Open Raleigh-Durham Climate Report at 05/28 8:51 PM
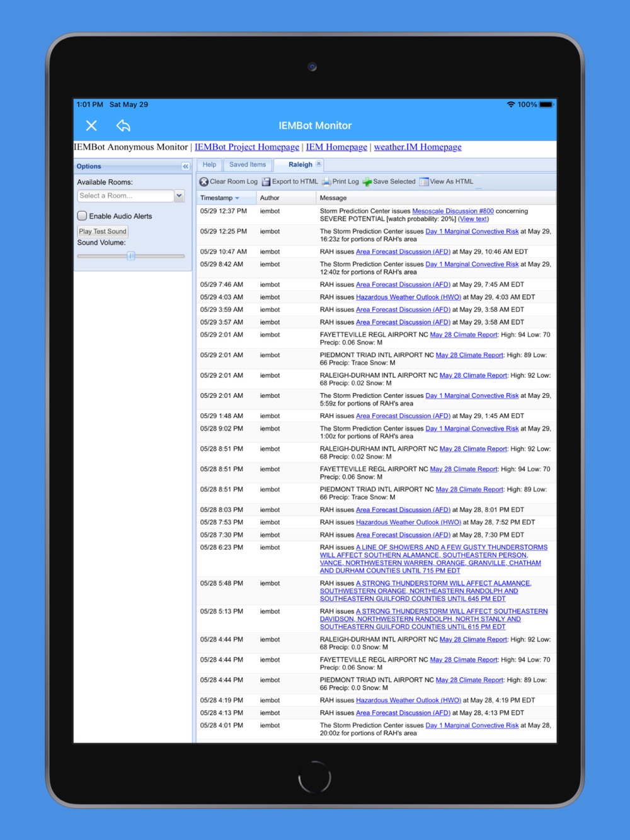This screenshot has width=630, height=840. (473, 449)
